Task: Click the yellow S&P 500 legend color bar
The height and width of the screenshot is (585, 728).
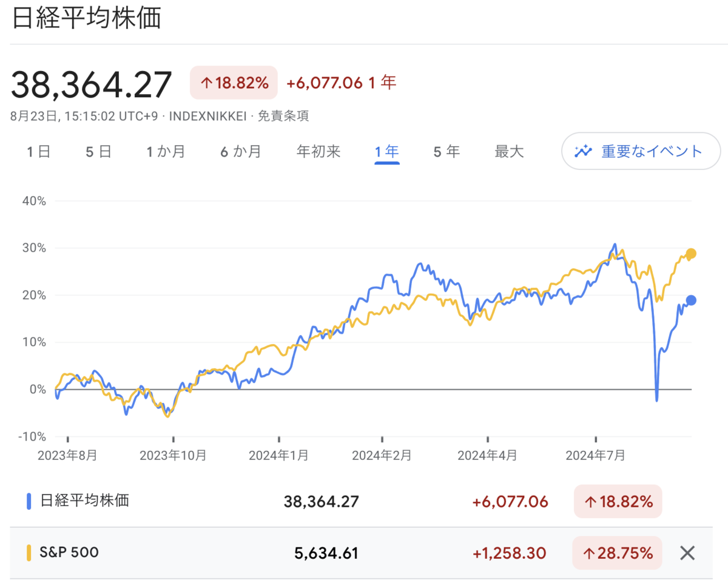Action: [29, 553]
